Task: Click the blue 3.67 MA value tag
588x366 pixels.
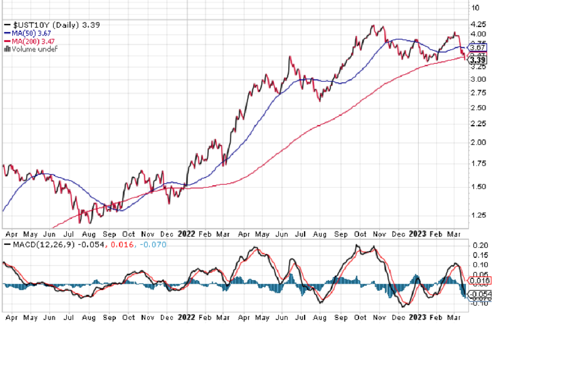Action: [x=478, y=48]
